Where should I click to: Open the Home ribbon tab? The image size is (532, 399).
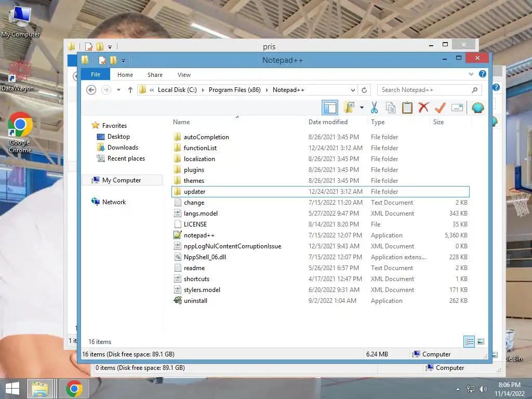pos(125,75)
